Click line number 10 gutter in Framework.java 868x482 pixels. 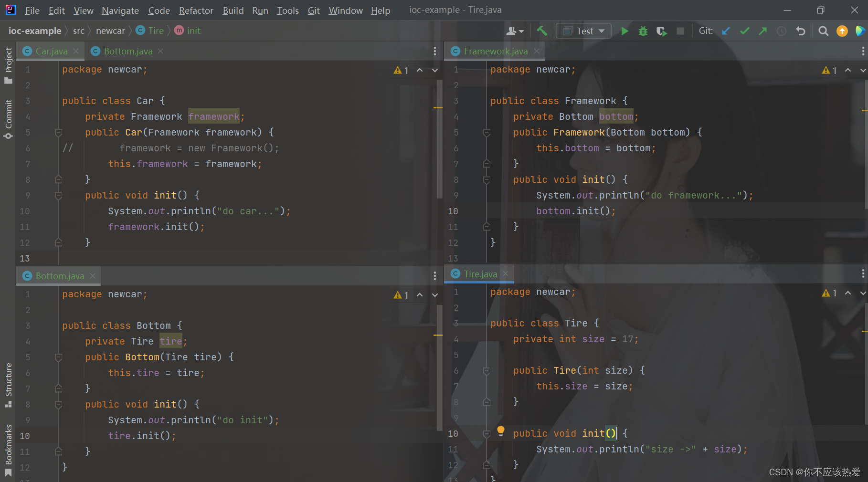tap(453, 211)
